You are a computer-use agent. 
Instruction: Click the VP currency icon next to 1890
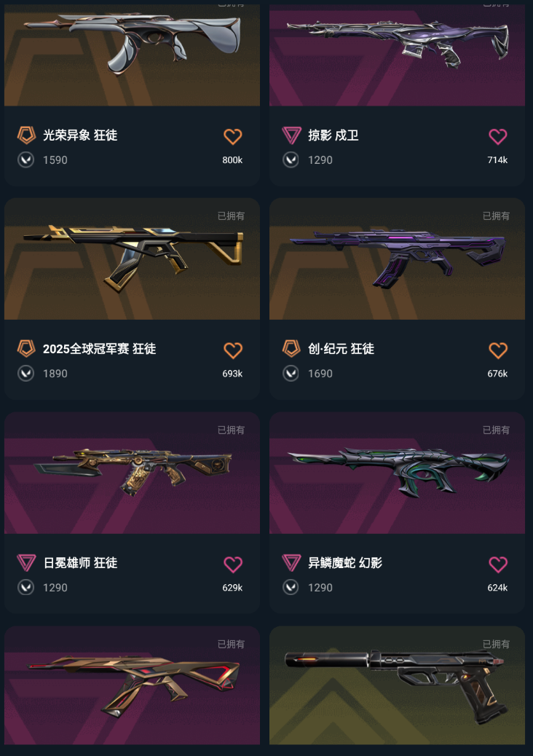point(26,373)
